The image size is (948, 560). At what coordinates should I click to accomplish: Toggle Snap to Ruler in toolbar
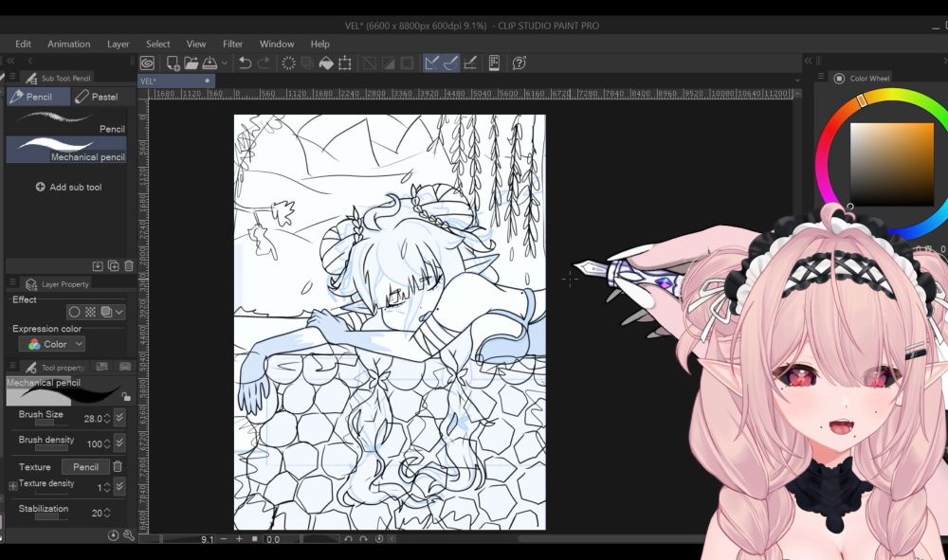[431, 63]
